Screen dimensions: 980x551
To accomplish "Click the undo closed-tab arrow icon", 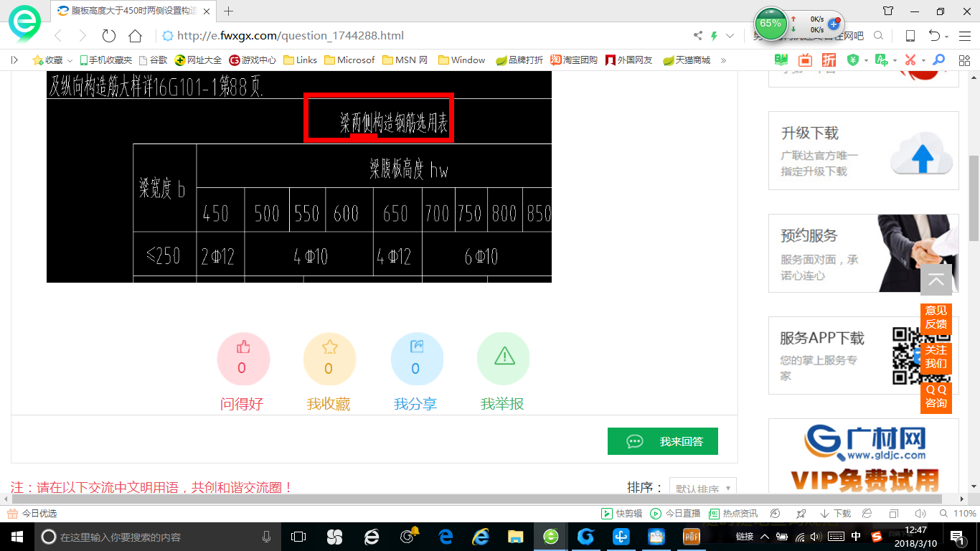I will pos(935,36).
